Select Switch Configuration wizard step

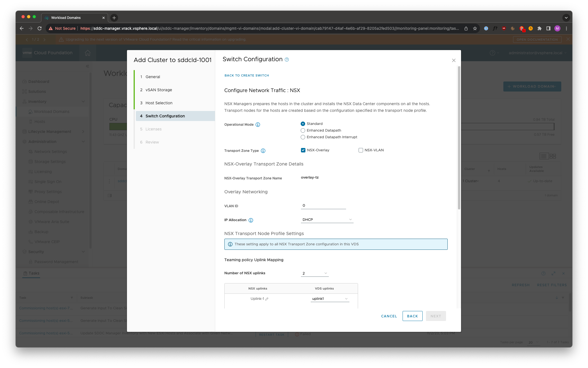(x=175, y=116)
